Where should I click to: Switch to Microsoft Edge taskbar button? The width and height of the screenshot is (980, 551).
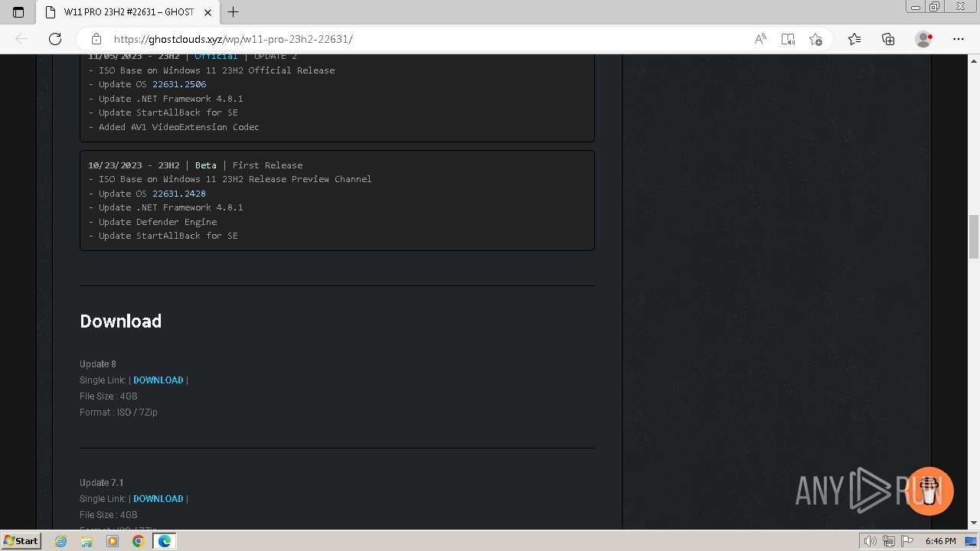[164, 541]
